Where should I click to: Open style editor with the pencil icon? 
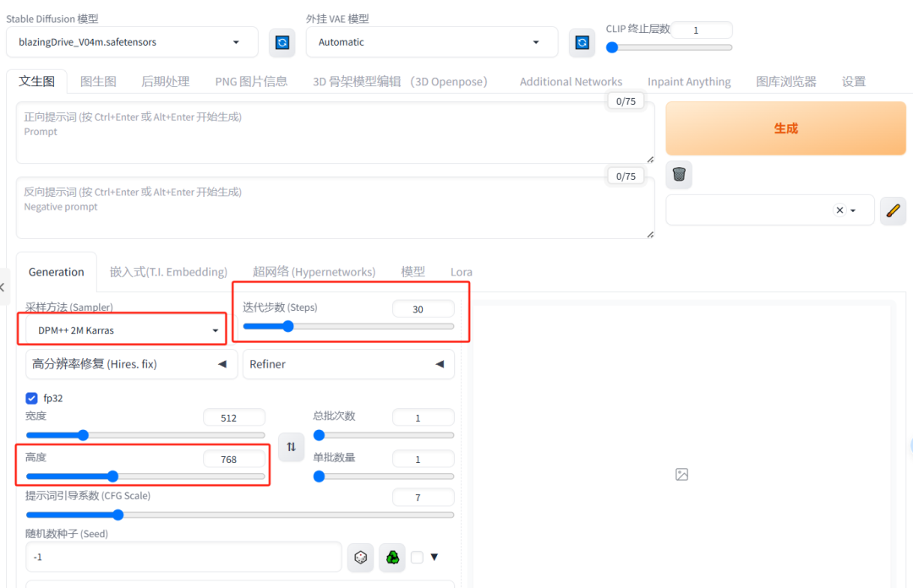894,210
